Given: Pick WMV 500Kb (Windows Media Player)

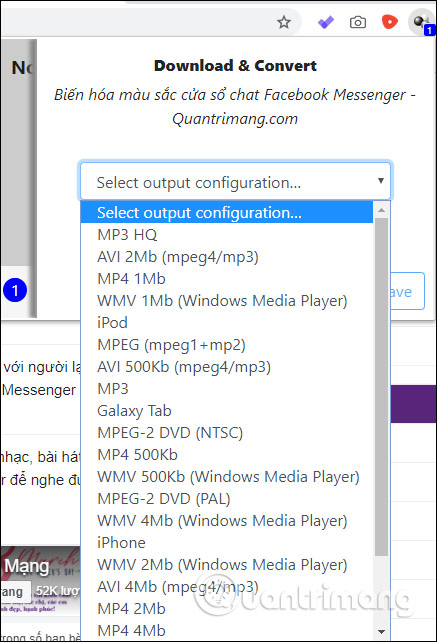Looking at the screenshot, I should (227, 477).
